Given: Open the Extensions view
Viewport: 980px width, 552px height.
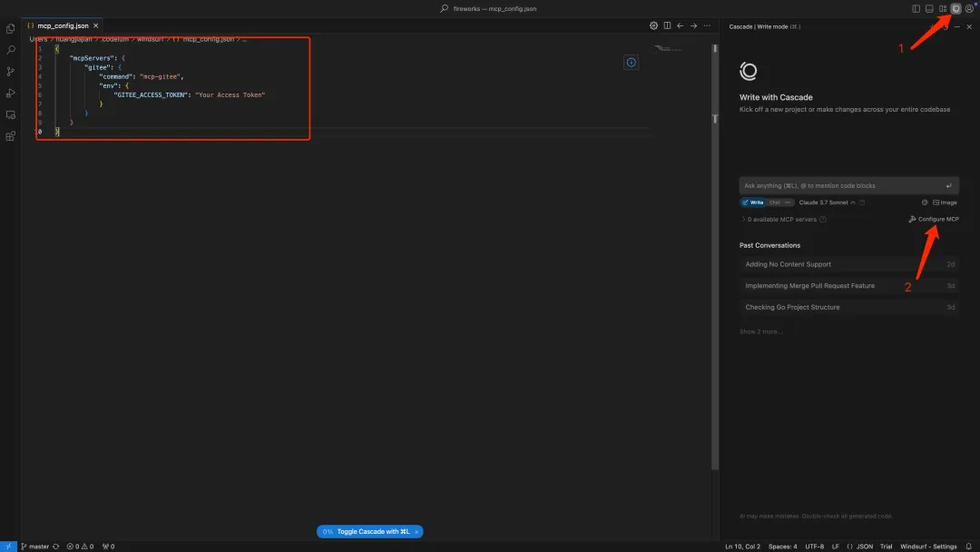Looking at the screenshot, I should tap(11, 137).
